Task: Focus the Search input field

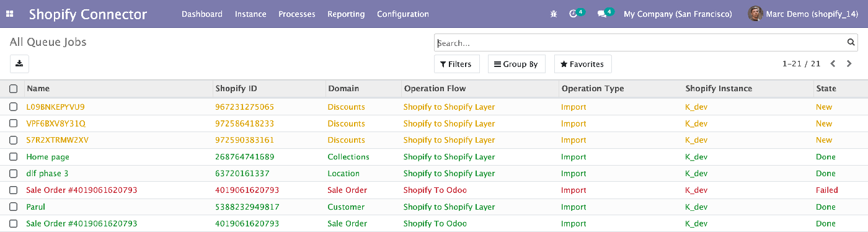Action: (640, 43)
